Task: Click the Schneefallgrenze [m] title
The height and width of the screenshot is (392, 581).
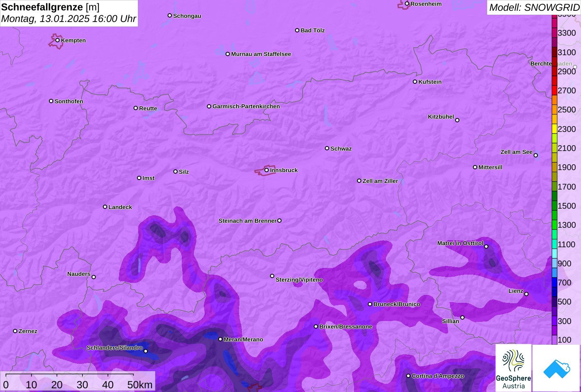Action: coord(50,7)
